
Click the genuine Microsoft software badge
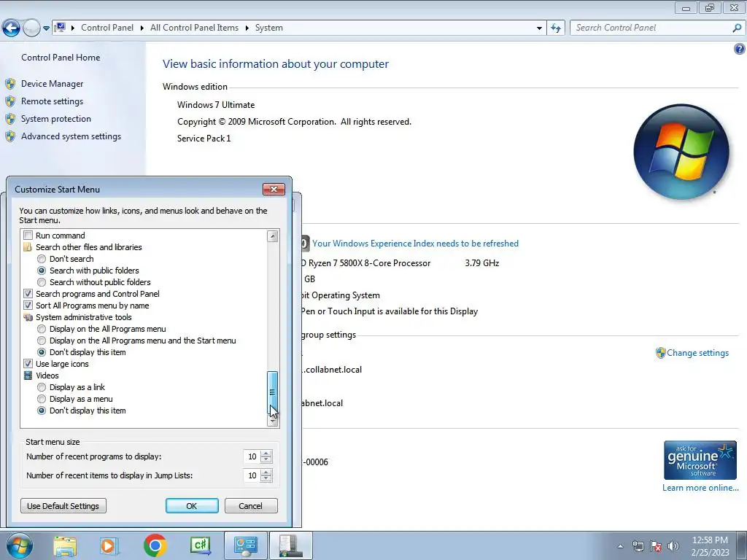pos(700,460)
